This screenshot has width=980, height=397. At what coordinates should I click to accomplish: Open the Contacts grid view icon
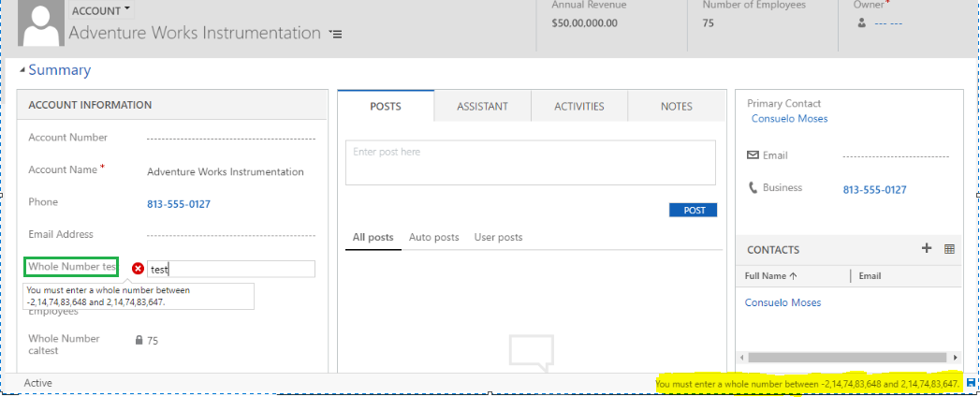(949, 249)
